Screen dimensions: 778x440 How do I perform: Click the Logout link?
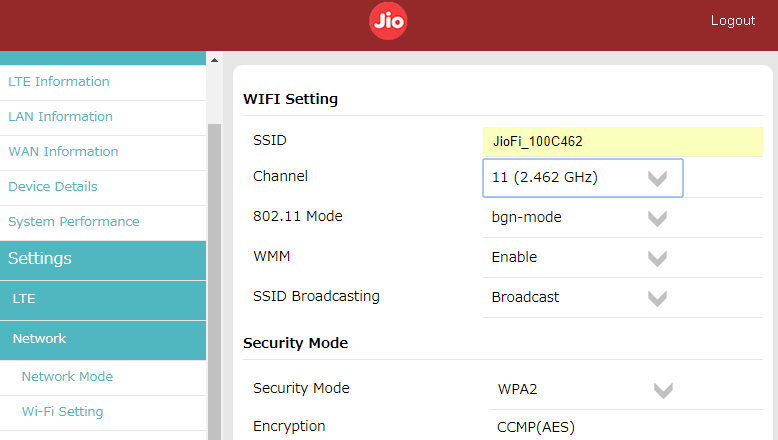click(732, 21)
